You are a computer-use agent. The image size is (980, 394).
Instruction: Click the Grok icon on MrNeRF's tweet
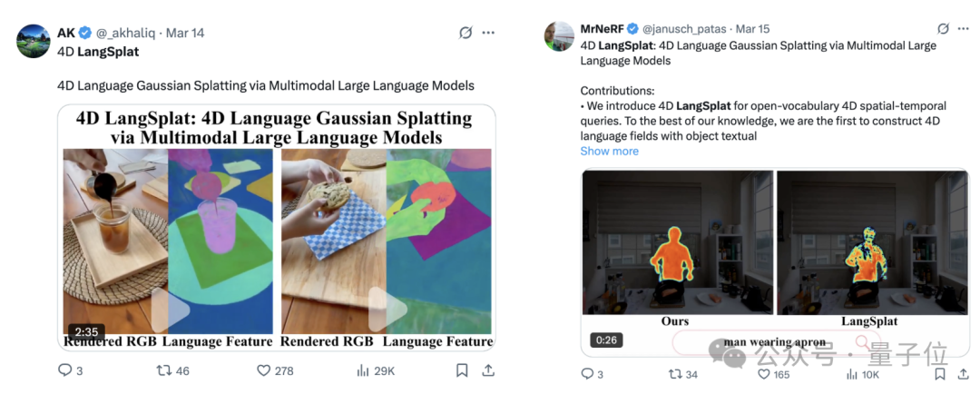coord(943,29)
